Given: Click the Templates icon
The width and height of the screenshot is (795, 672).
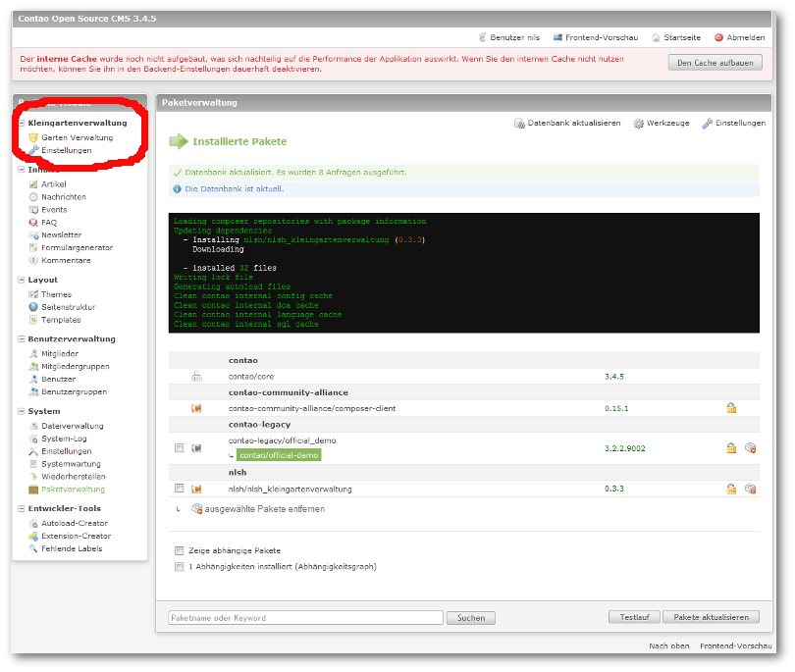Looking at the screenshot, I should click(33, 319).
